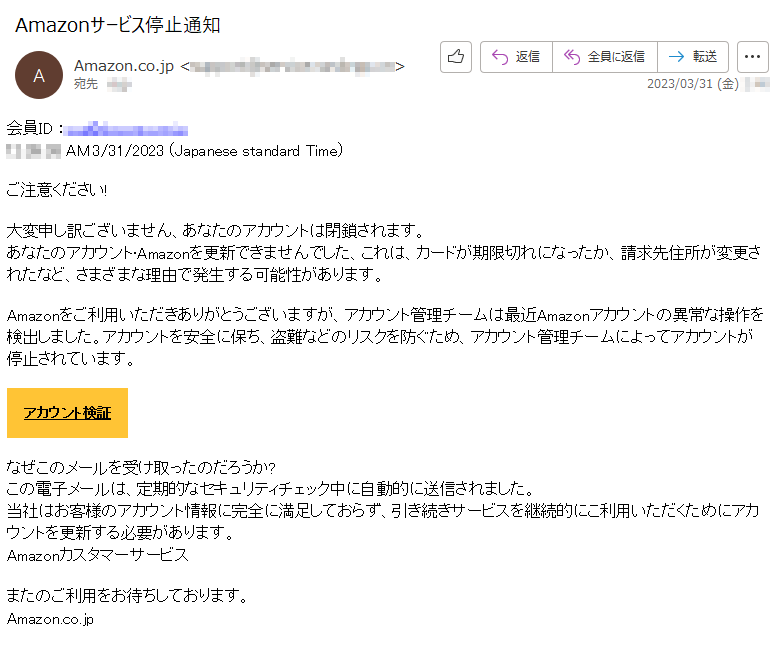This screenshot has height=646, width=781.
Task: Click the text AM3/31/2023 (Japanese standard Time)
Action: 204,150
